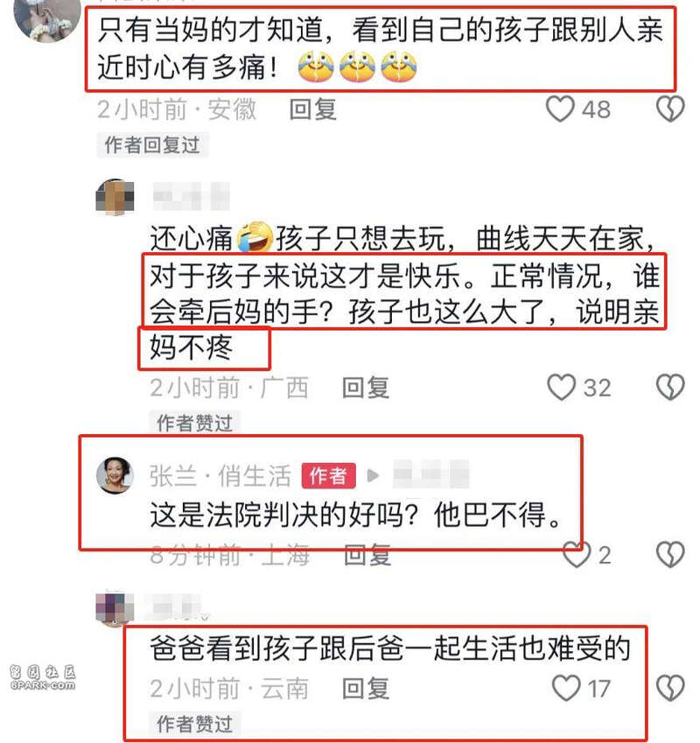Tap broken heart on Yunnan comment
700x743 pixels.
[x=670, y=689]
